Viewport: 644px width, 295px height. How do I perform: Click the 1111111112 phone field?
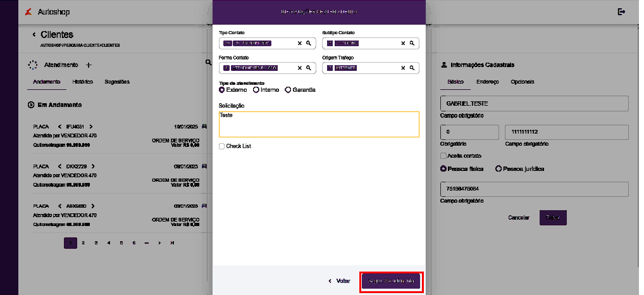pos(567,132)
